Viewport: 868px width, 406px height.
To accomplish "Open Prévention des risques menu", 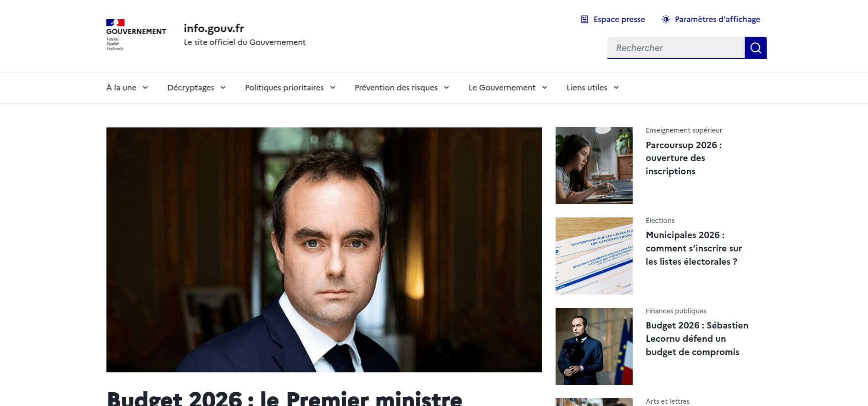I will (402, 88).
